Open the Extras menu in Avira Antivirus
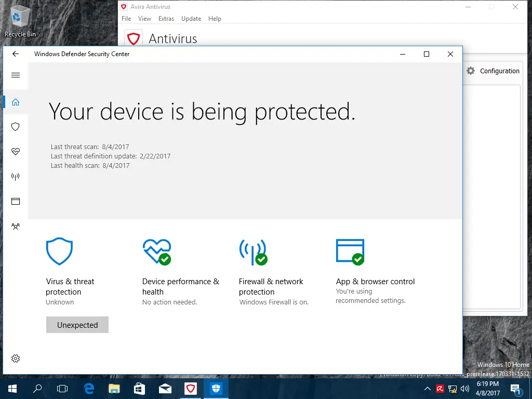Viewport: 532px width, 399px height. [x=166, y=18]
